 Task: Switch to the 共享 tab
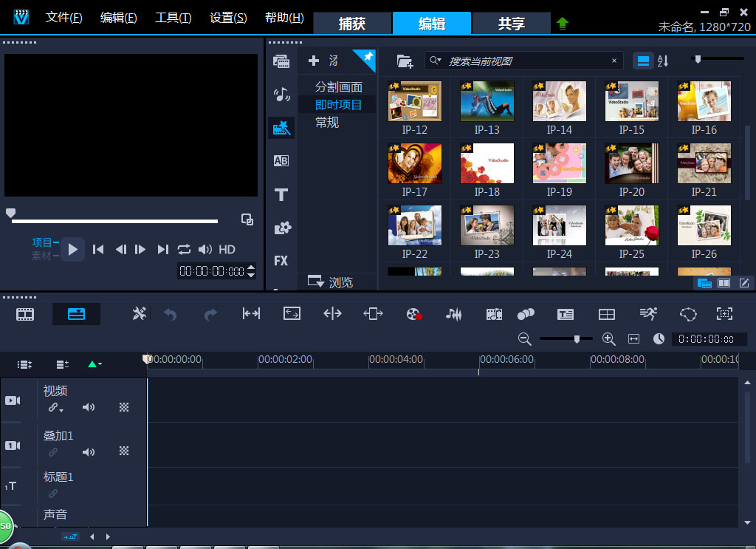[511, 24]
